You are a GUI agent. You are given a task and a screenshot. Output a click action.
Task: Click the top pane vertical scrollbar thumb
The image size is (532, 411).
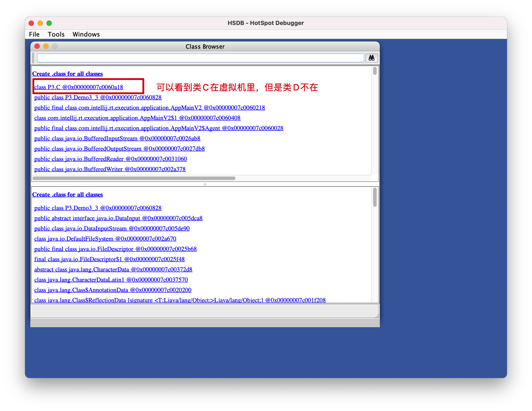(375, 71)
